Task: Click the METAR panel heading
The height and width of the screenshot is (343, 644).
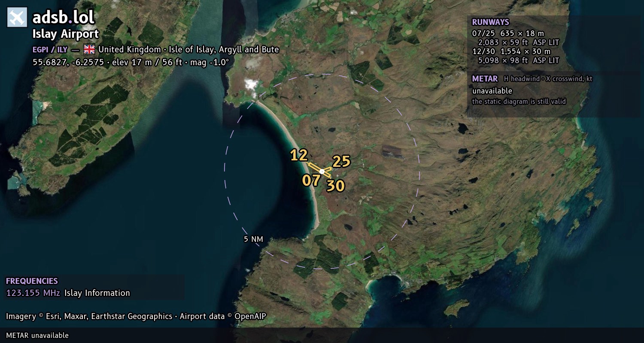Action: point(485,79)
